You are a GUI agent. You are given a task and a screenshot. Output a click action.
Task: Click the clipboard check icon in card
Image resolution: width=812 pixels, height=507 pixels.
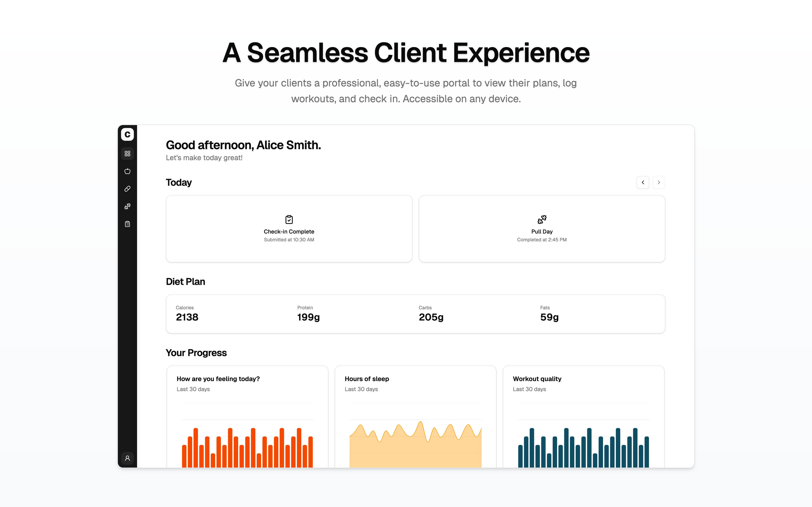tap(289, 220)
